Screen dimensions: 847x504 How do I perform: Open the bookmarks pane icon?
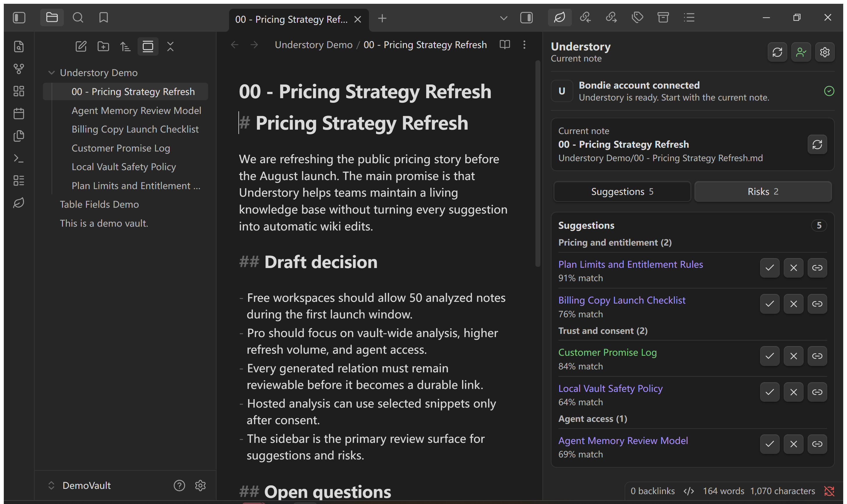coord(104,18)
